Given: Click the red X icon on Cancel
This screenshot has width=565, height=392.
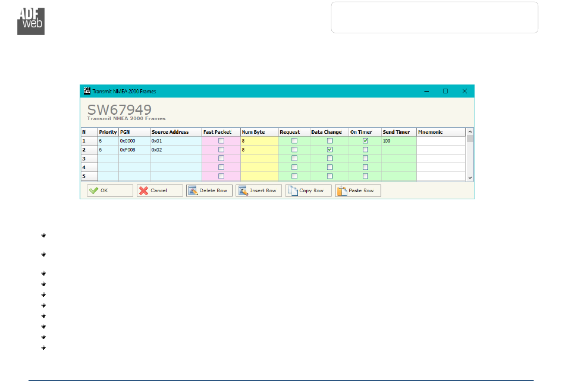Looking at the screenshot, I should (x=143, y=190).
